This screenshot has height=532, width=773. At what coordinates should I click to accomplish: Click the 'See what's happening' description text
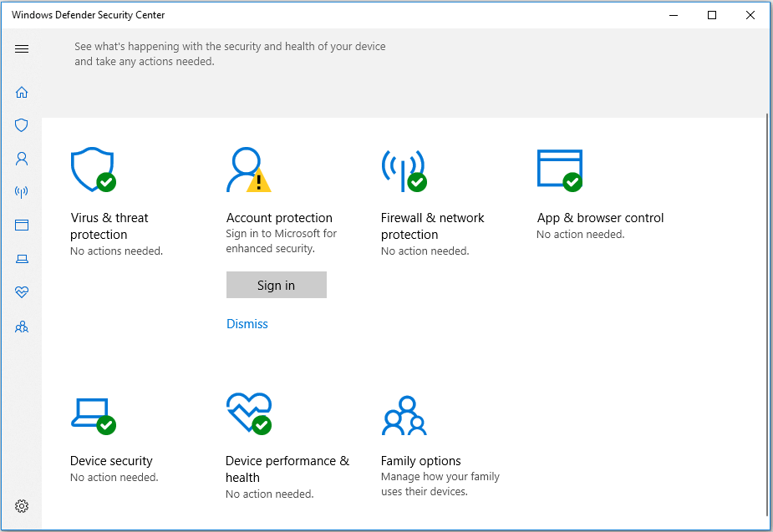[230, 53]
